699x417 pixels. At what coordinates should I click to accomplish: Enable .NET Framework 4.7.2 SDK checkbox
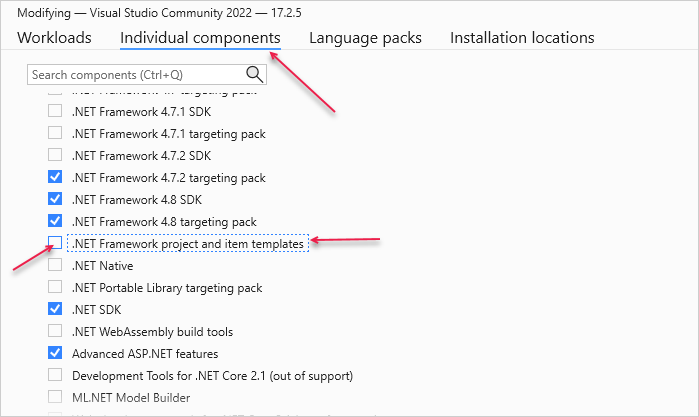(x=55, y=155)
